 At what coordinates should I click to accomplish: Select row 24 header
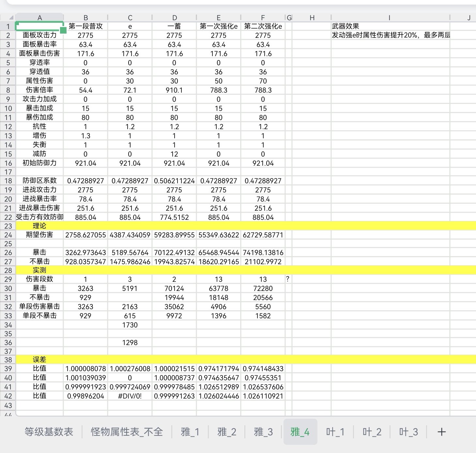pos(8,235)
